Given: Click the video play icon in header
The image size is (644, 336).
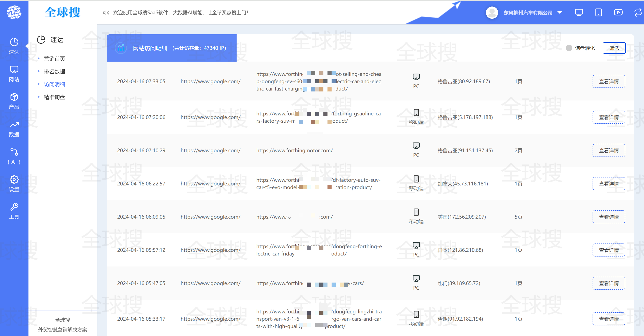Looking at the screenshot, I should [x=618, y=12].
